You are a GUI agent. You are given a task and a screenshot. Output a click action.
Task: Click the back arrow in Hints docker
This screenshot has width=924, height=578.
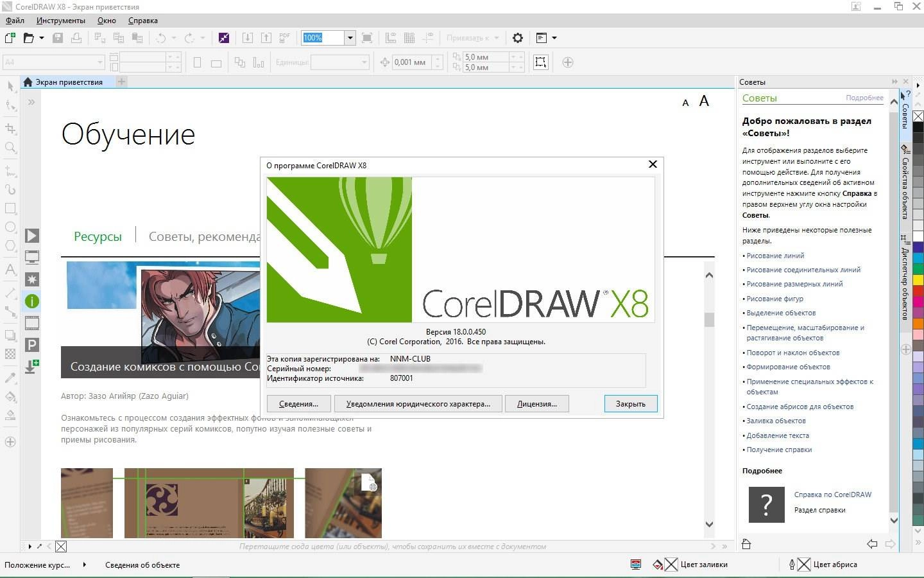(x=872, y=544)
